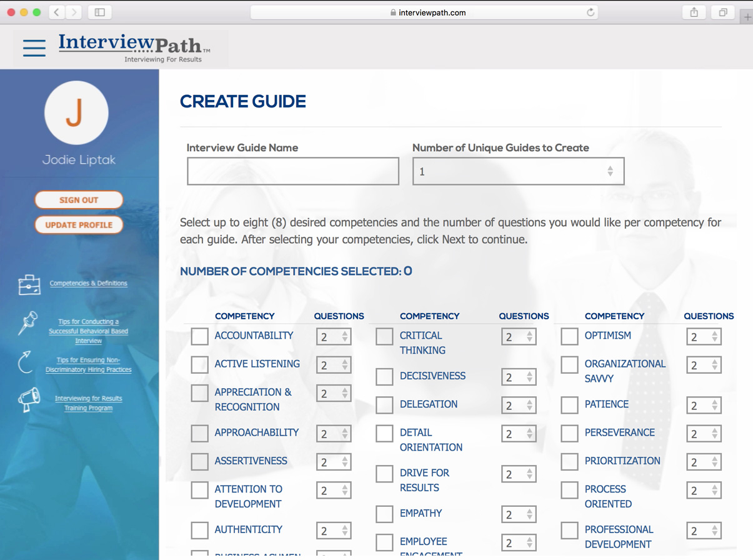The height and width of the screenshot is (560, 753).
Task: Click the briefcase icon in sidebar
Action: pyautogui.click(x=29, y=284)
